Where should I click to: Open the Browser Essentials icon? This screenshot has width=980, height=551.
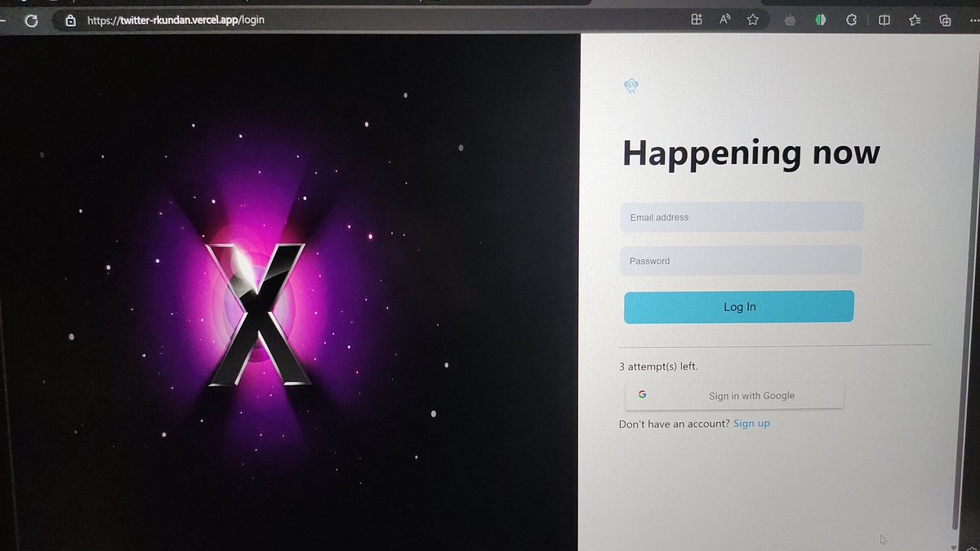(x=852, y=20)
